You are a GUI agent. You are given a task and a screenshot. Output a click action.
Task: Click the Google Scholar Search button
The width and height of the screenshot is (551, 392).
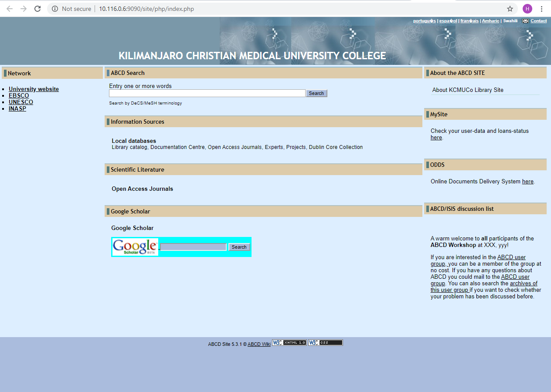point(239,247)
